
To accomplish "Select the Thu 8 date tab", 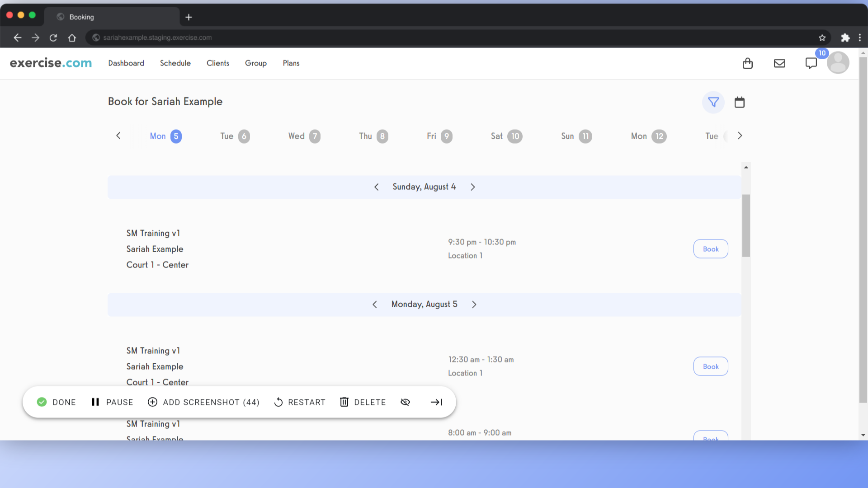I will pos(373,136).
